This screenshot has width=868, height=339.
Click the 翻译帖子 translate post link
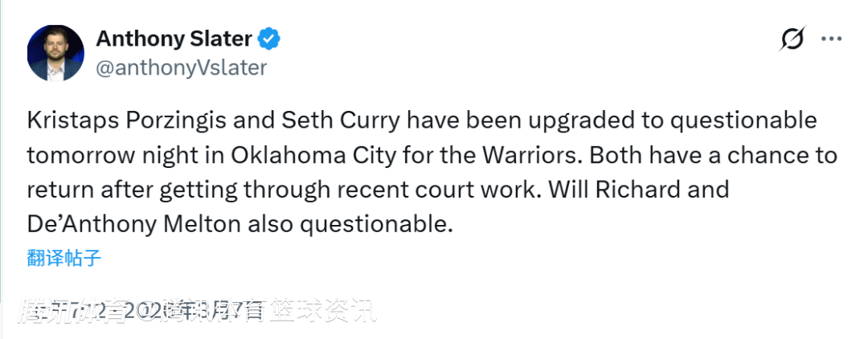pyautogui.click(x=63, y=258)
